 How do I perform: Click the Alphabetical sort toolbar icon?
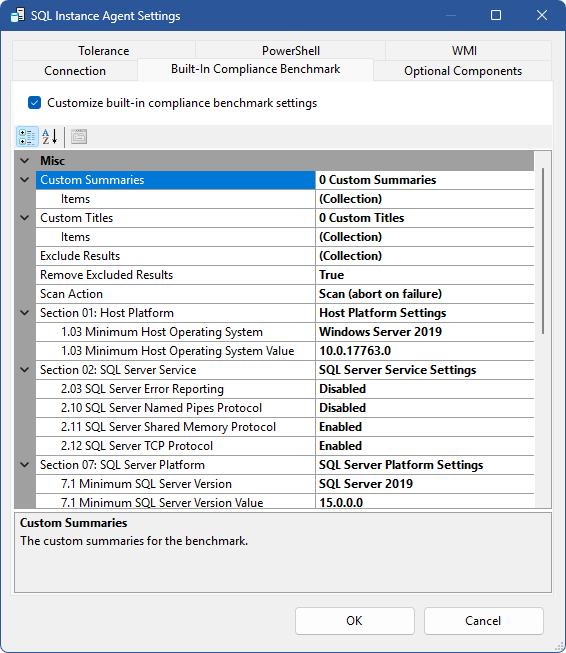pos(50,137)
